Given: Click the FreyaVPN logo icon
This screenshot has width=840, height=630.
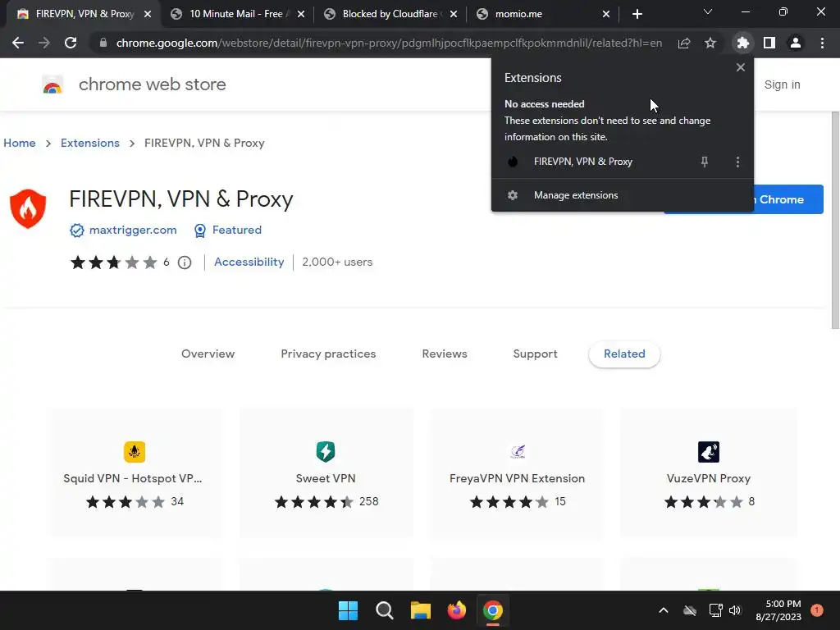Looking at the screenshot, I should point(518,452).
